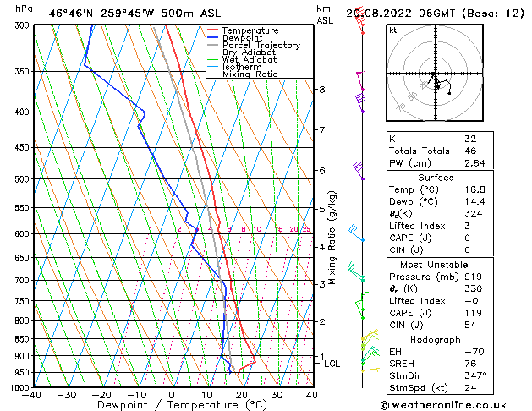Viewport: 532px width, 411px height.
Task: Click the 'Surface' section heading
Action: tap(436, 178)
